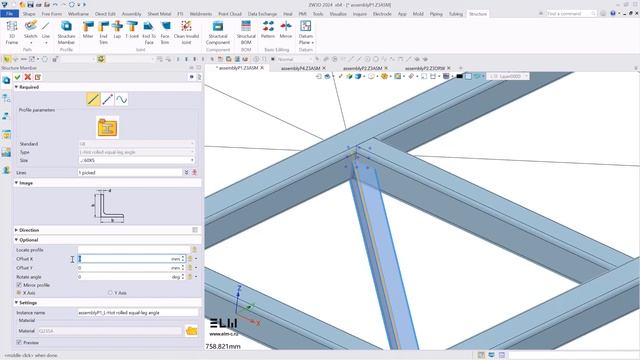Select the curve pick mode
640x360 pixels.
122,99
